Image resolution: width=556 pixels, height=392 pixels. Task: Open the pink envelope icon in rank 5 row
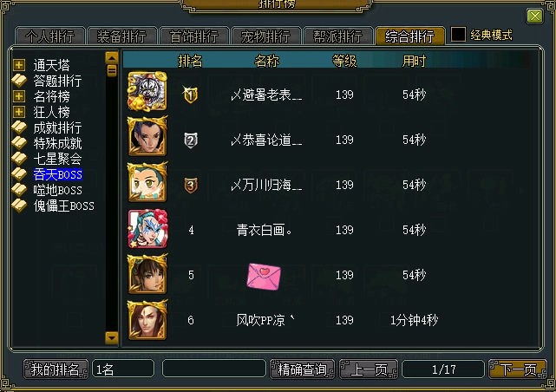(x=264, y=277)
